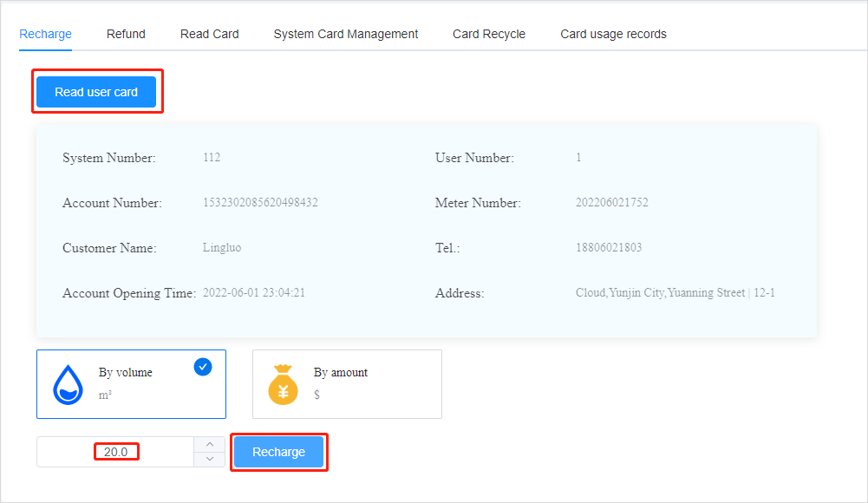Click the Account Opening Time label
The image size is (868, 503).
(129, 293)
